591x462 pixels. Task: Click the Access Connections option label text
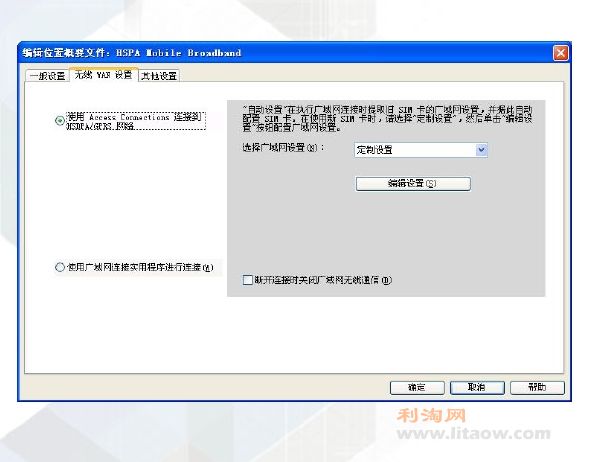[136, 121]
